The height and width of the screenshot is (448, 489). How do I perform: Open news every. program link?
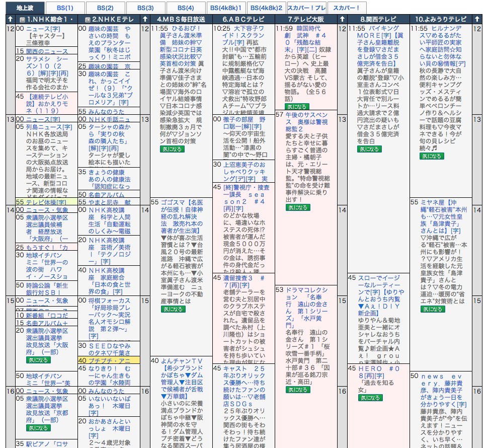click(x=443, y=391)
